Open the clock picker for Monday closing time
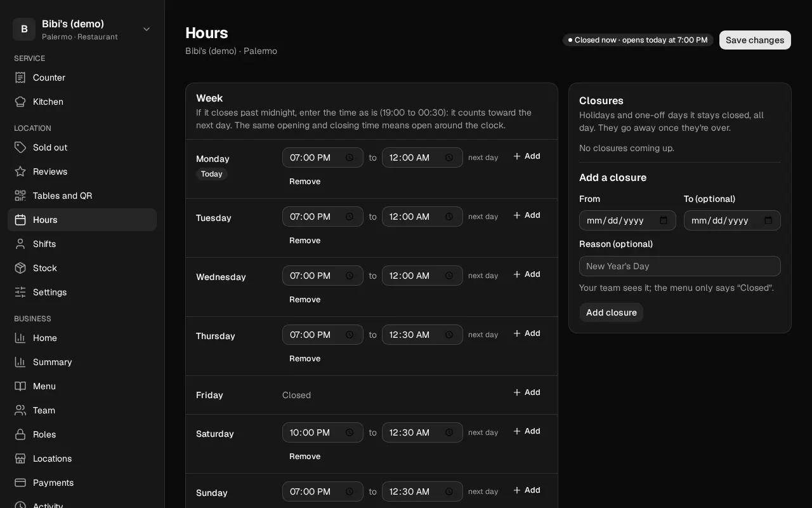The height and width of the screenshot is (508, 812). 449,157
